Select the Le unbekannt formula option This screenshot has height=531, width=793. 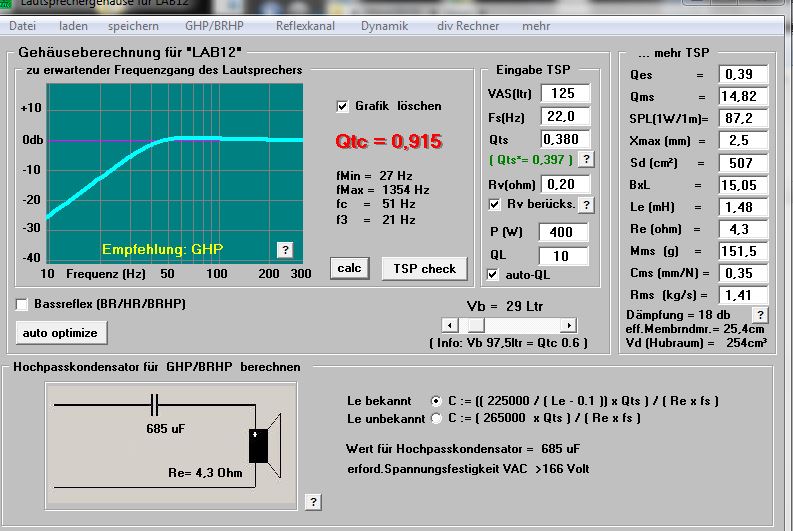point(435,418)
